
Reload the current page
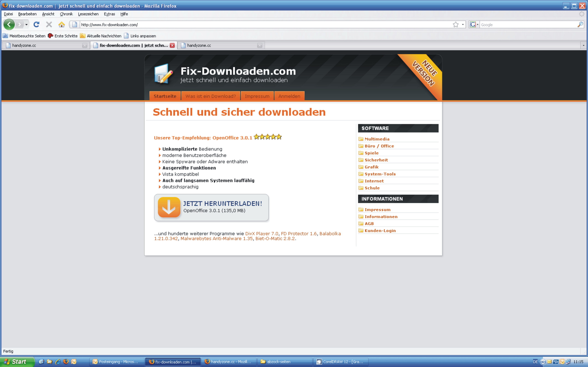(36, 25)
